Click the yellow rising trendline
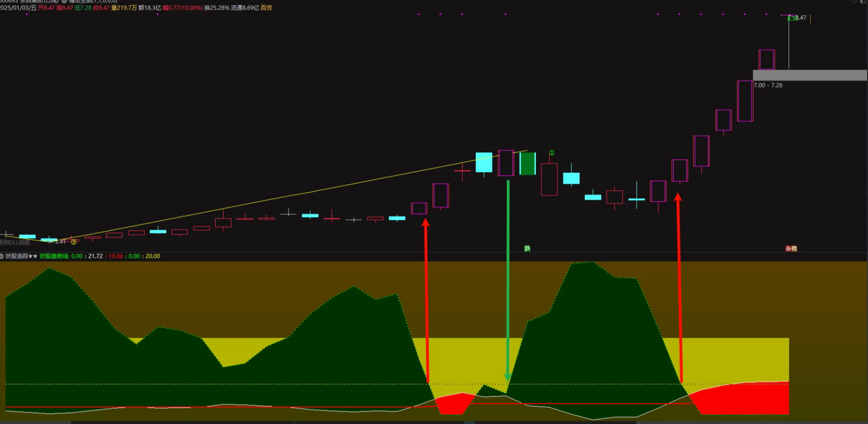 coord(296,194)
